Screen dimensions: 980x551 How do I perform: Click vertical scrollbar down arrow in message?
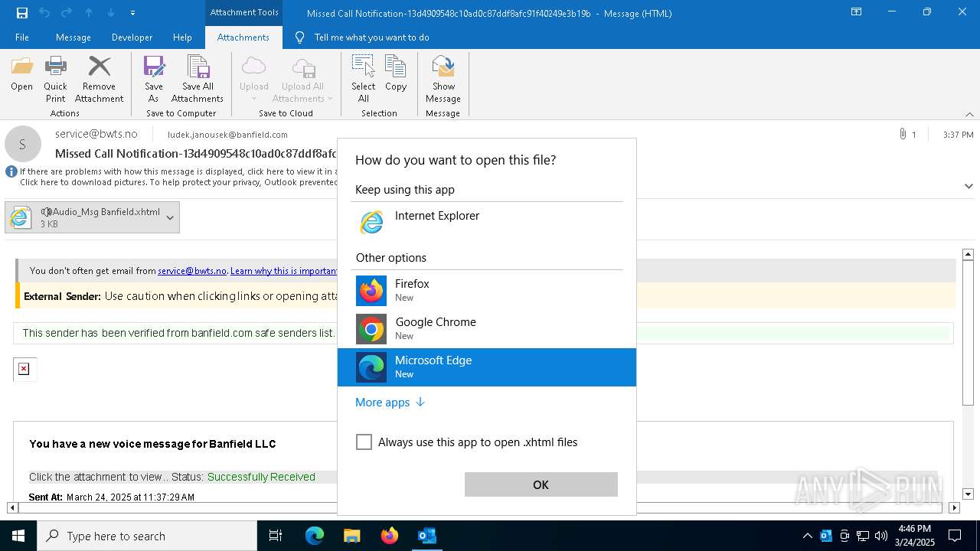coord(969,494)
